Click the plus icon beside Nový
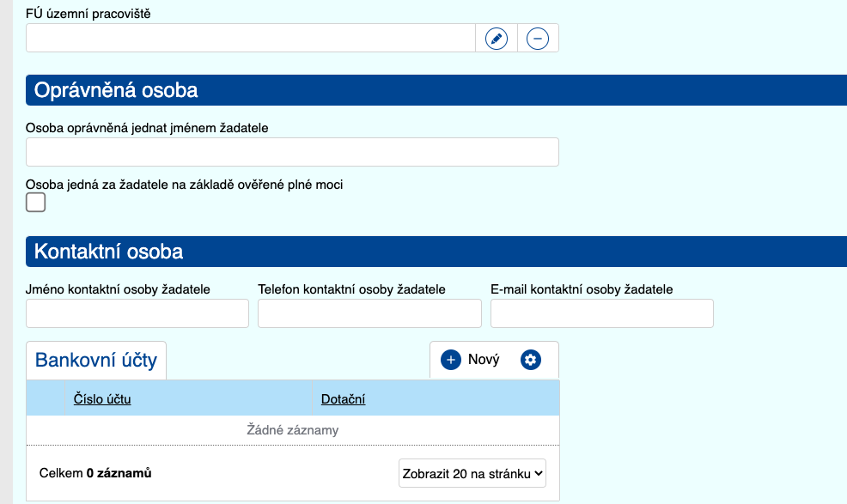 451,360
